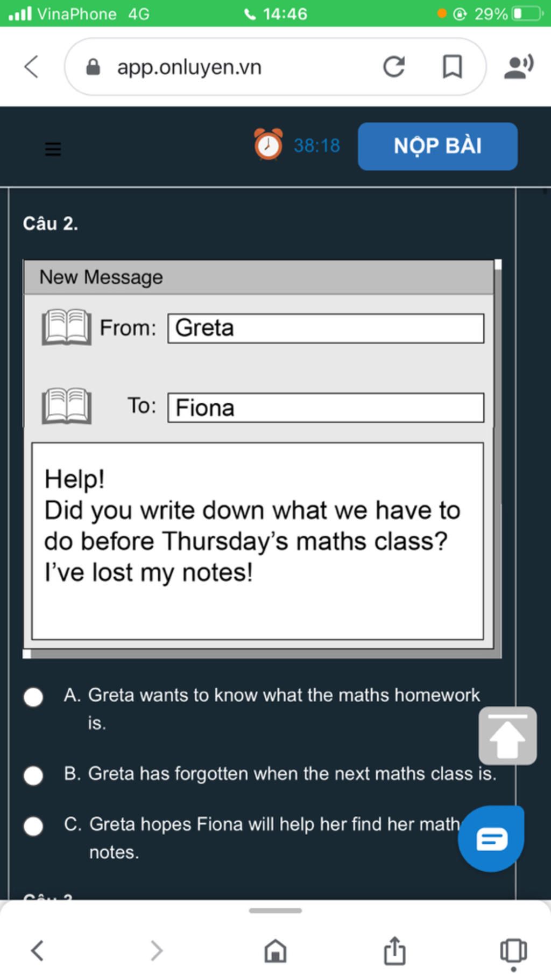Reload the app.onluyen.vn page
This screenshot has width=551, height=980.
pos(394,67)
